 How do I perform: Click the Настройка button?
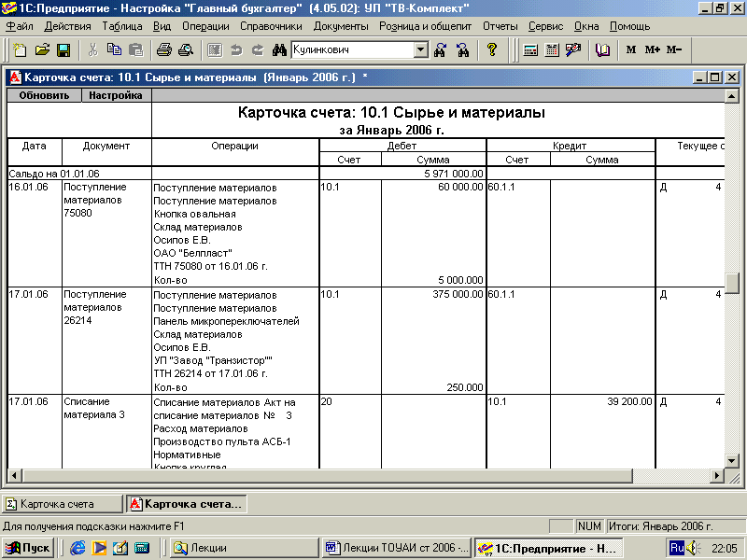pos(116,95)
